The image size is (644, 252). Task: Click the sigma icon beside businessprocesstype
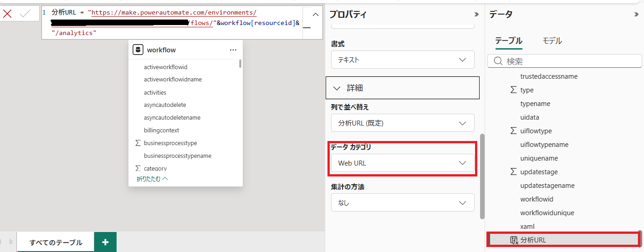(x=138, y=143)
